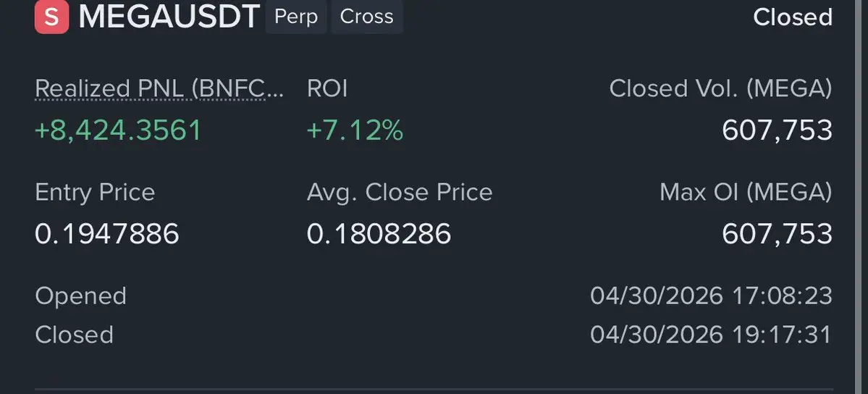Click the ROI label
The image size is (868, 394).
[x=327, y=89]
